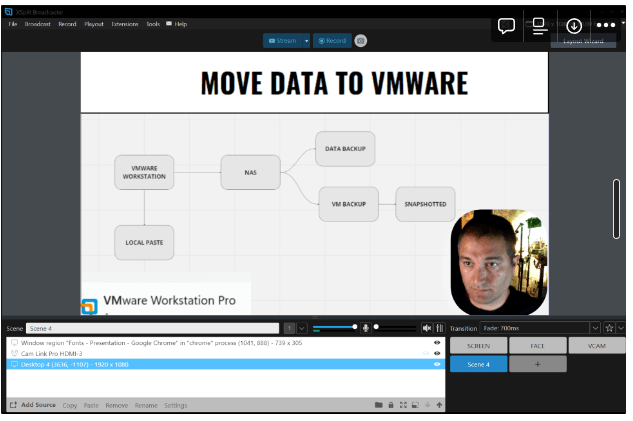633x421 pixels.
Task: Click the webcam face overlay in preview
Action: click(499, 262)
